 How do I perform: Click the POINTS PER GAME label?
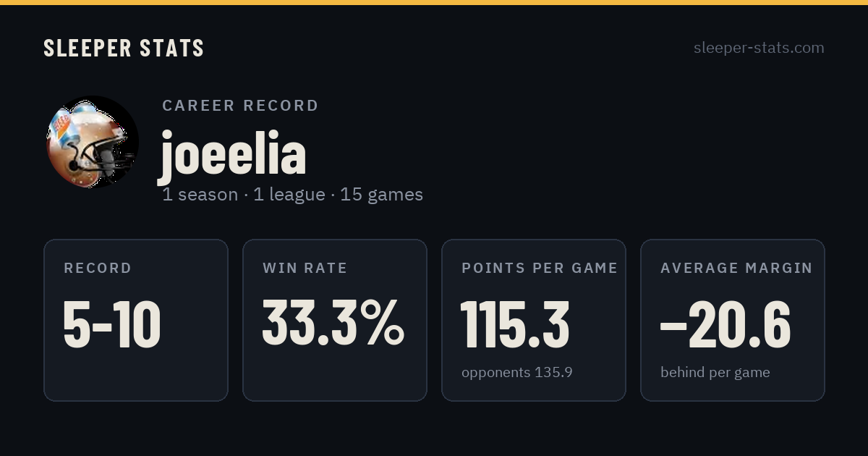540,268
